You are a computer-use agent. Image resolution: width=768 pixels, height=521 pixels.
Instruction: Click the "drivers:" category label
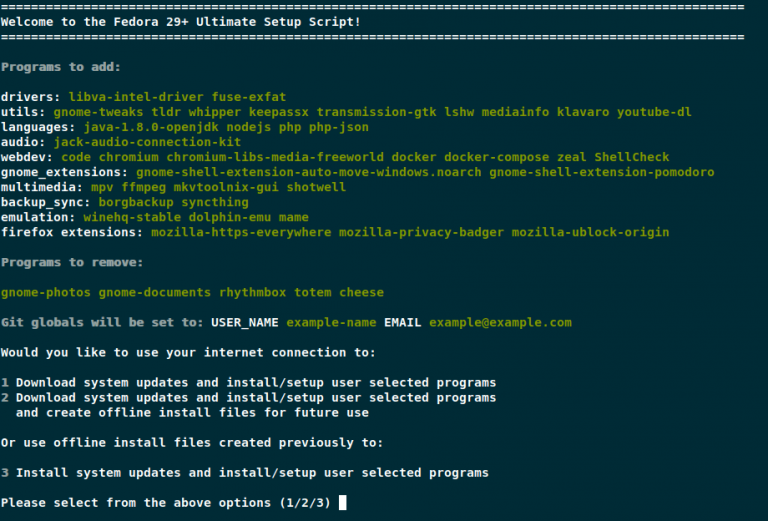tap(31, 97)
